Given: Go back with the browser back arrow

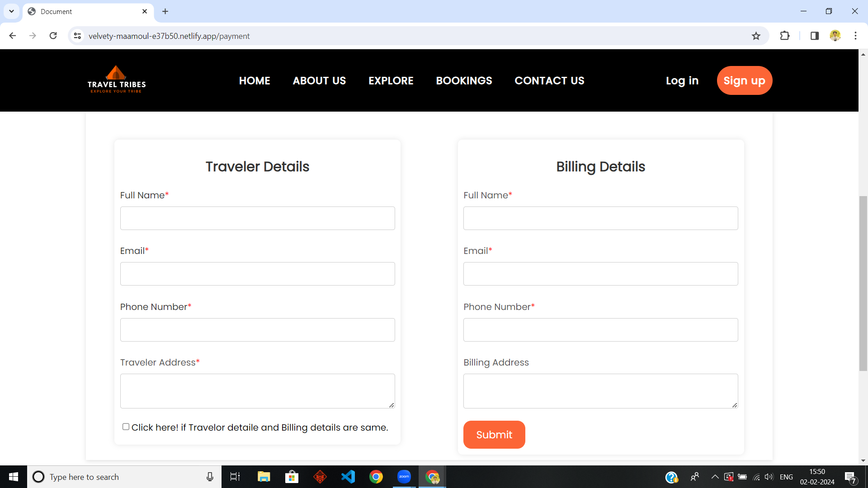Looking at the screenshot, I should pyautogui.click(x=13, y=36).
